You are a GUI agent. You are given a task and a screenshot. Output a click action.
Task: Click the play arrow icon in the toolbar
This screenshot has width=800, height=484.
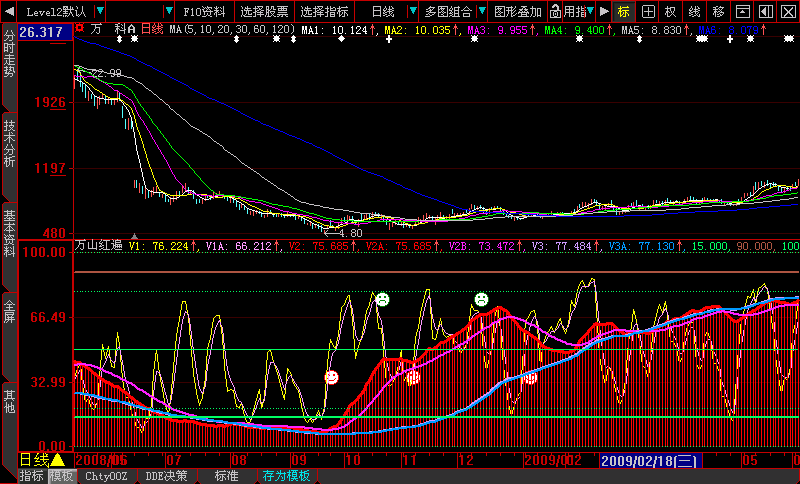pos(604,11)
